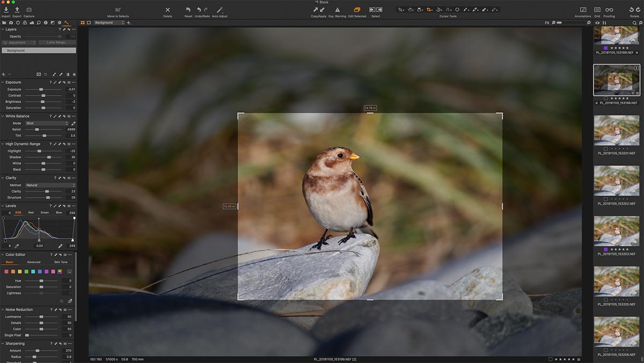The width and height of the screenshot is (644, 363).
Task: Click the Capture camera icon
Action: (28, 10)
